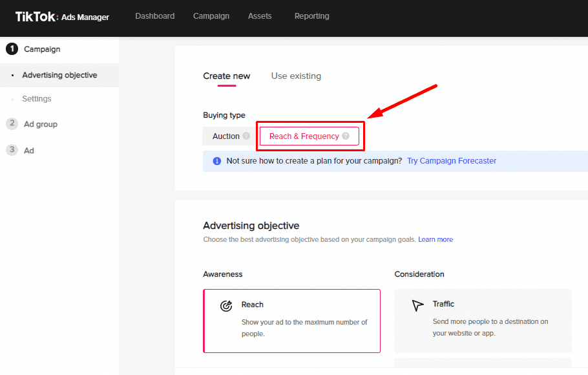Click the TikTok Ads Manager logo

[x=62, y=17]
